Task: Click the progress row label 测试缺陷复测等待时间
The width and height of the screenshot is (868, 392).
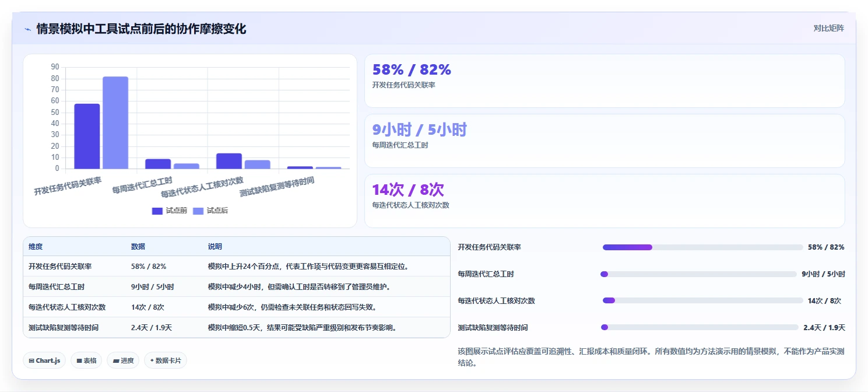Action: pyautogui.click(x=493, y=328)
